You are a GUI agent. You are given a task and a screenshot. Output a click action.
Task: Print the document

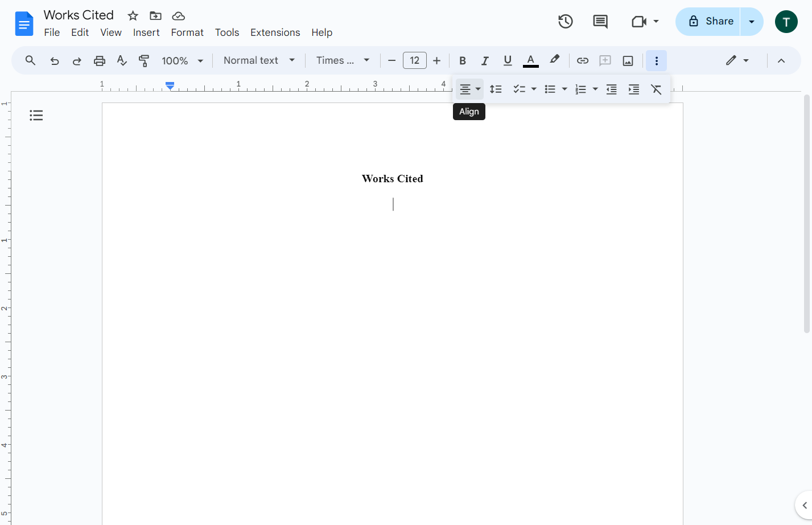(x=100, y=61)
